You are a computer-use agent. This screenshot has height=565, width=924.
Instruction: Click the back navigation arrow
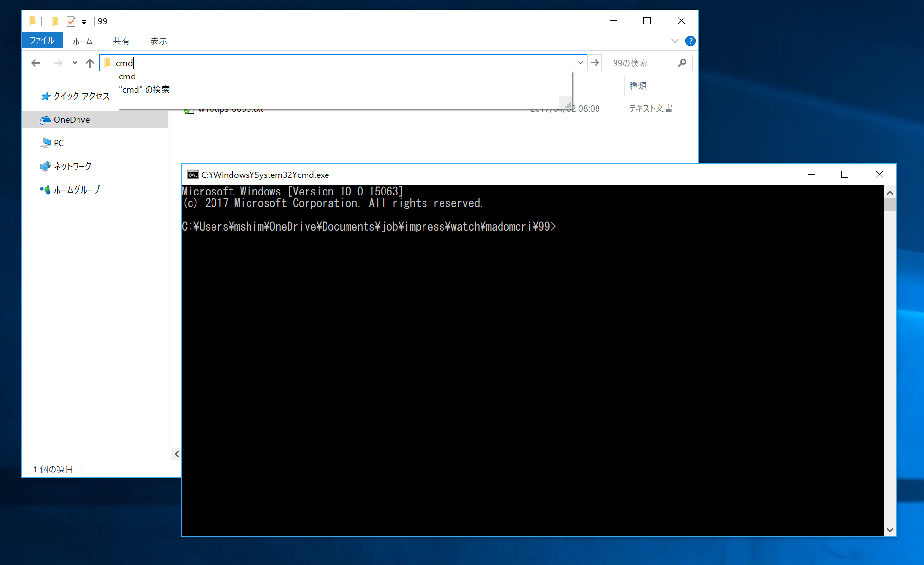(x=36, y=63)
